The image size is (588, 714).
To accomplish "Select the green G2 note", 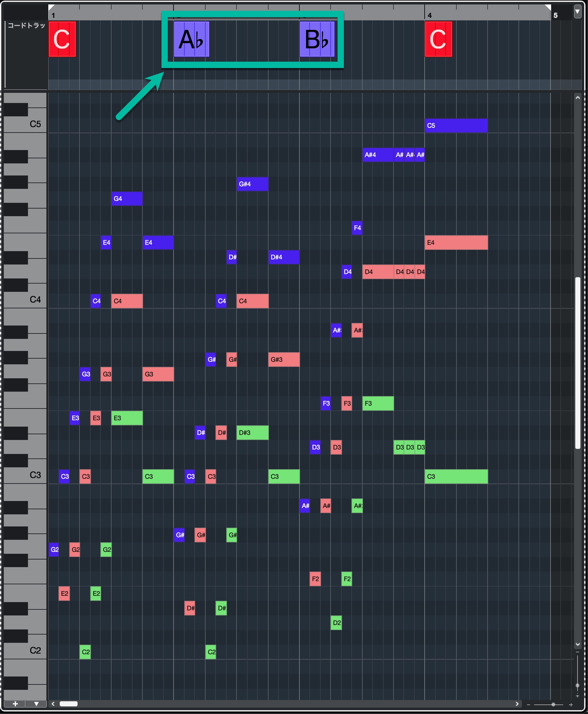I will click(x=106, y=549).
